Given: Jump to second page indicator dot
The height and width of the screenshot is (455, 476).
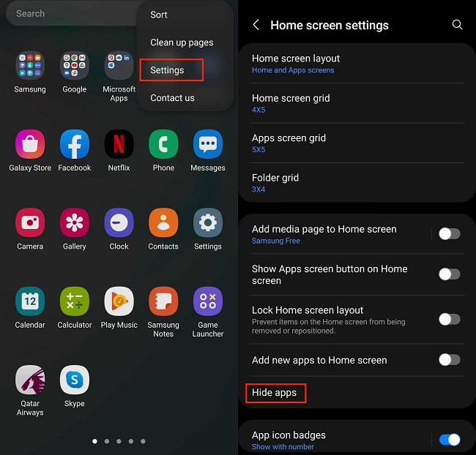Looking at the screenshot, I should pos(107,441).
